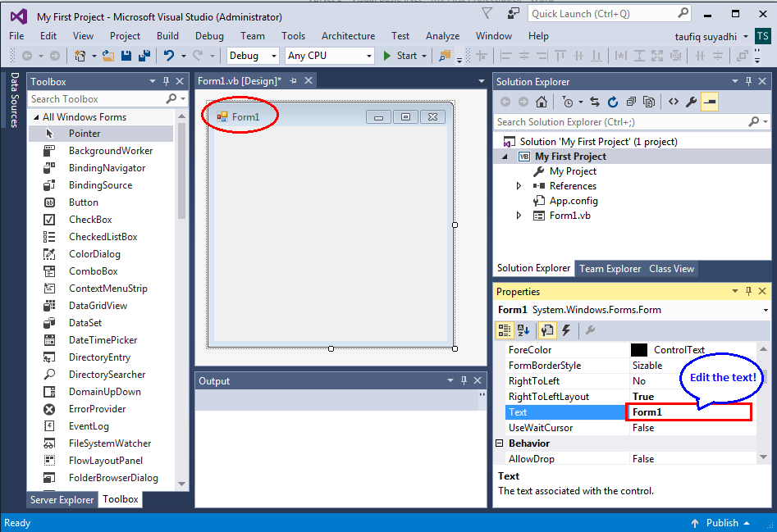Open the File menu

click(16, 36)
